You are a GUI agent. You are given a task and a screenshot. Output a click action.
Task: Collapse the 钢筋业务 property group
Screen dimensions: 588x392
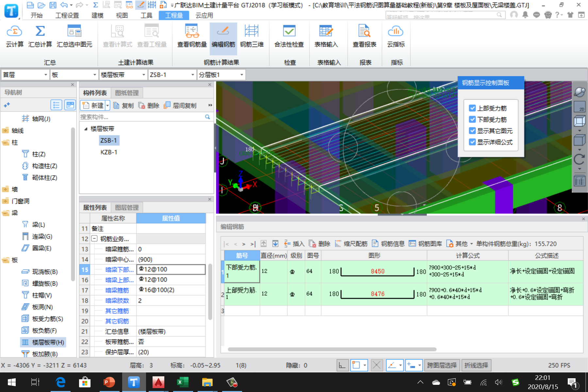tap(94, 239)
